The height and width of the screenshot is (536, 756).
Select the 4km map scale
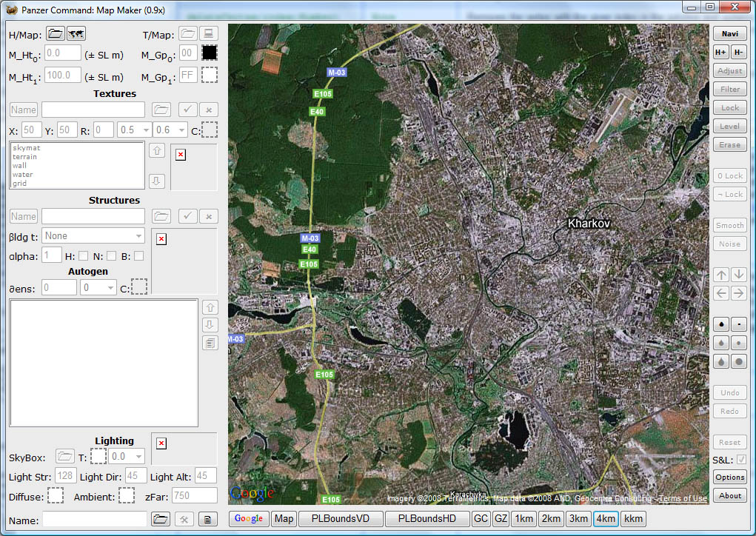(606, 518)
